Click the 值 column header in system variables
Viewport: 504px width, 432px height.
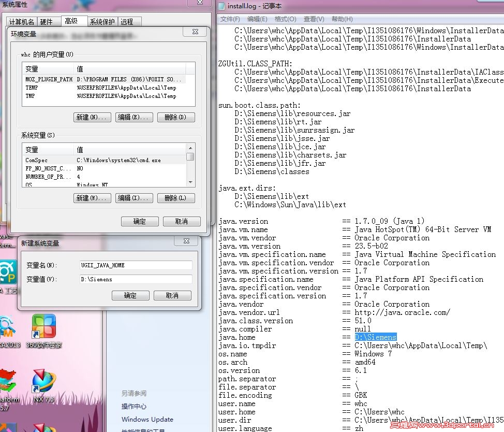[x=129, y=150]
